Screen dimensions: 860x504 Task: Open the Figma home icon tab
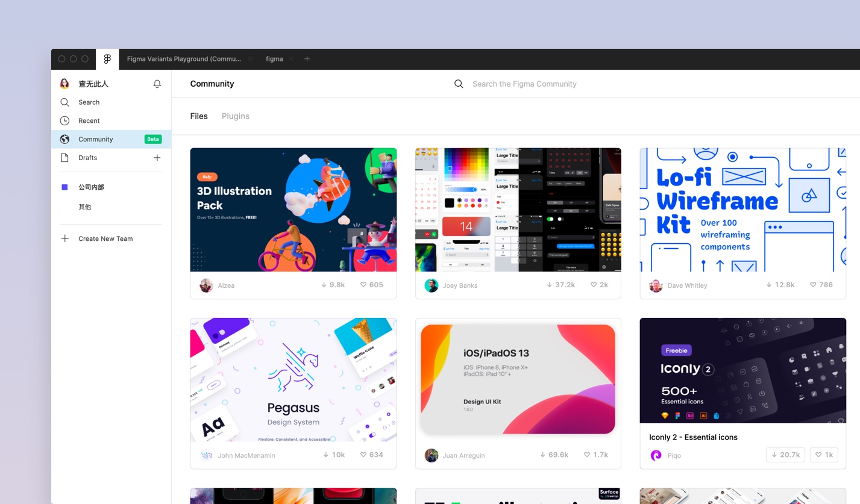(x=107, y=59)
